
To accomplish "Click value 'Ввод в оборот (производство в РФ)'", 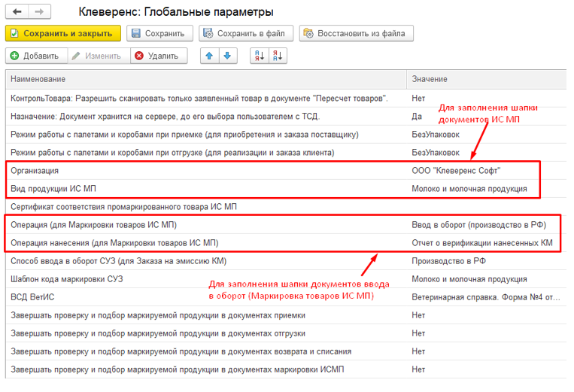I will pos(478,225).
